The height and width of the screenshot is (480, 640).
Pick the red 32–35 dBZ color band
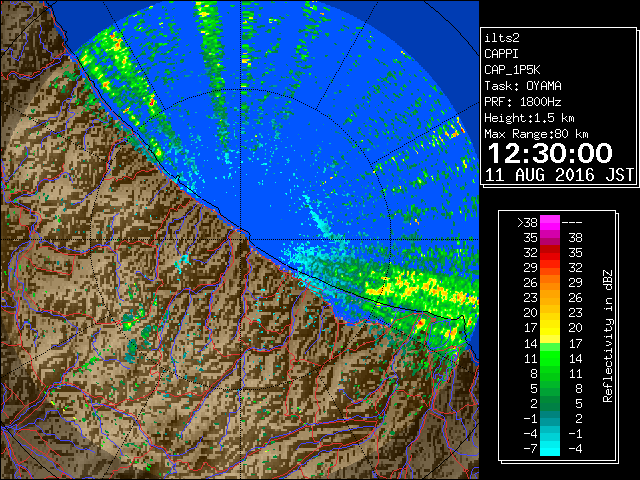pos(550,253)
